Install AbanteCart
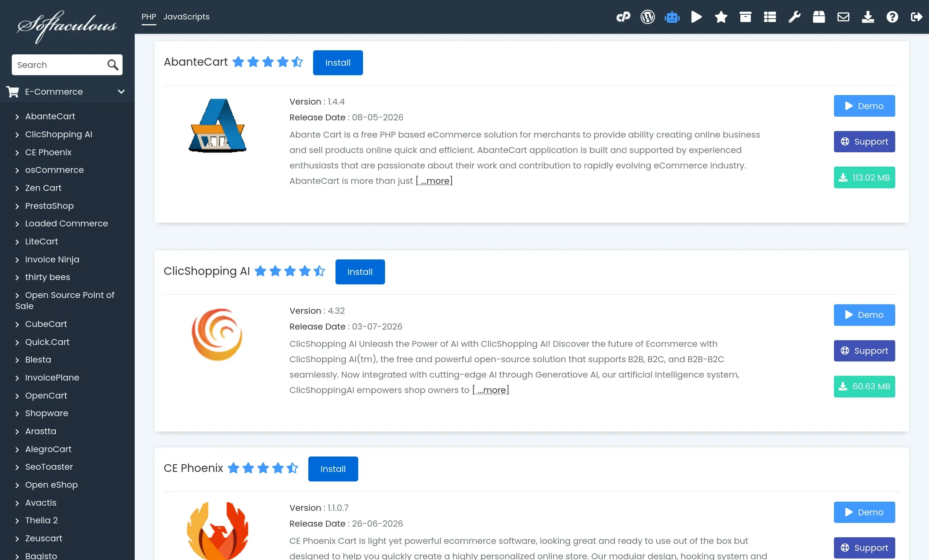 tap(338, 62)
